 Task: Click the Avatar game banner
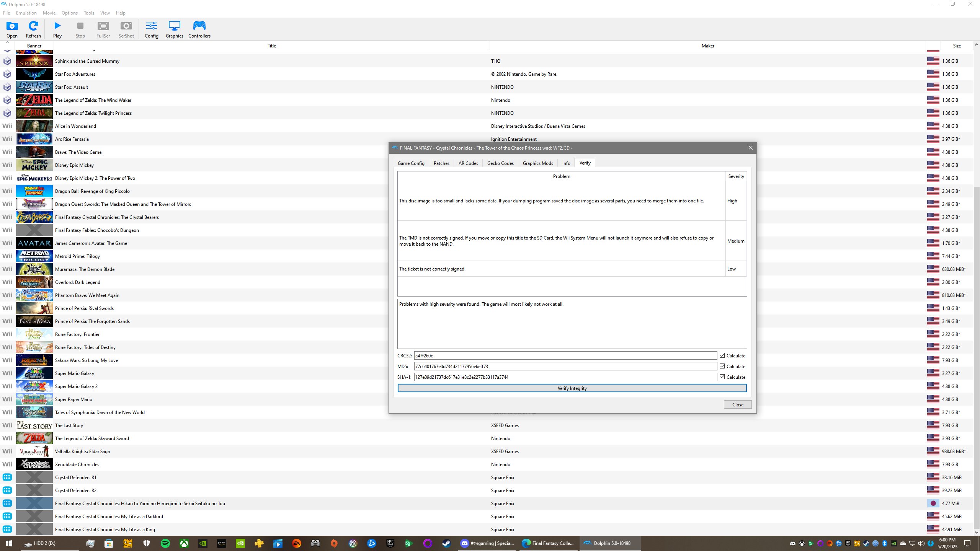[34, 243]
